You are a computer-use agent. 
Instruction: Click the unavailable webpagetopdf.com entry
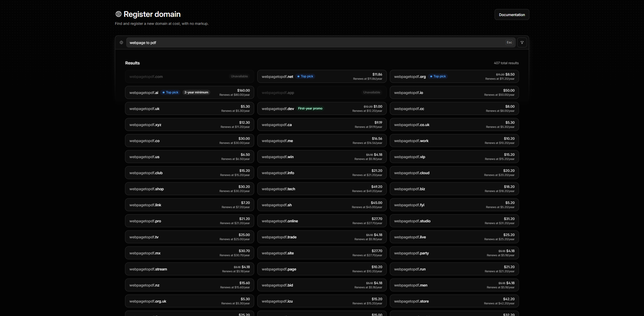click(x=189, y=76)
